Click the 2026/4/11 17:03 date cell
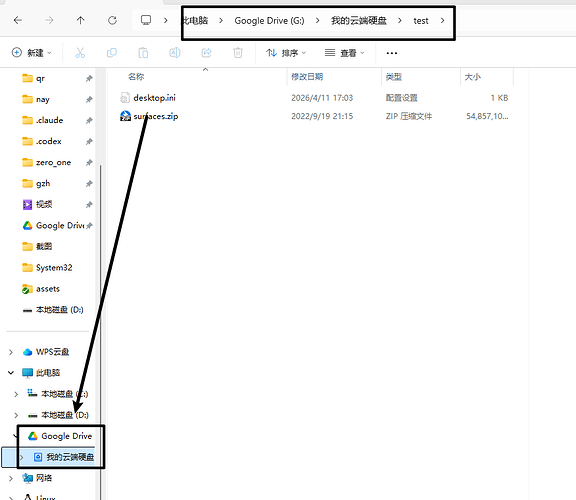This screenshot has width=576, height=500. (x=322, y=98)
